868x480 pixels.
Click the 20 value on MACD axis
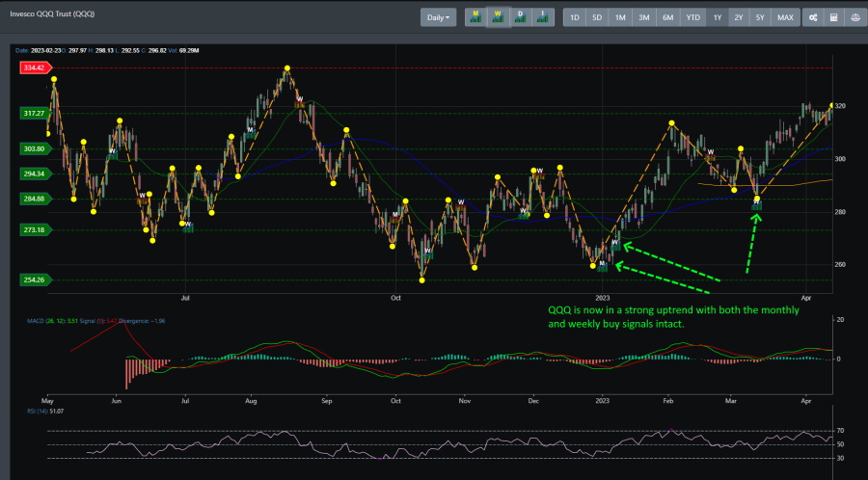point(840,320)
